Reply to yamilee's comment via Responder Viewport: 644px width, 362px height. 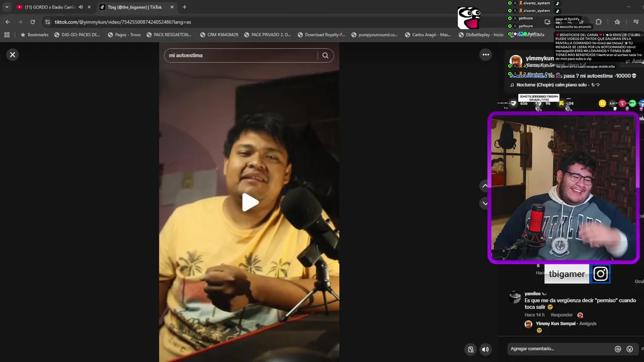tap(561, 315)
